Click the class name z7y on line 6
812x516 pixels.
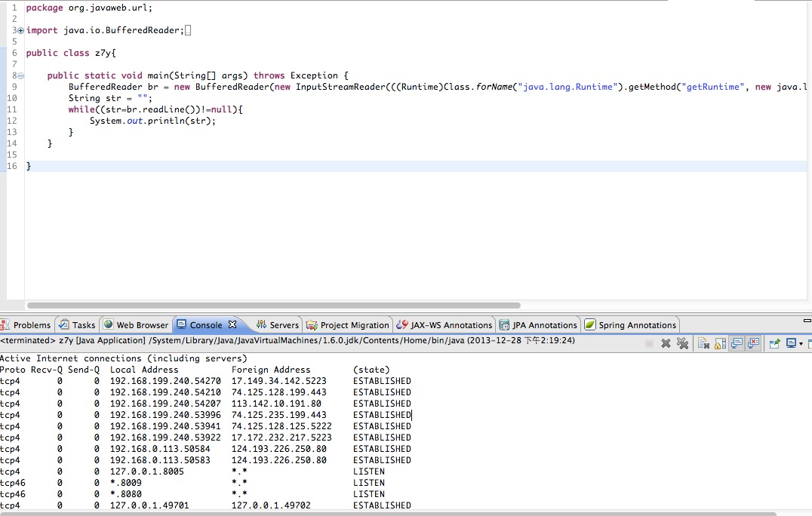[103, 53]
